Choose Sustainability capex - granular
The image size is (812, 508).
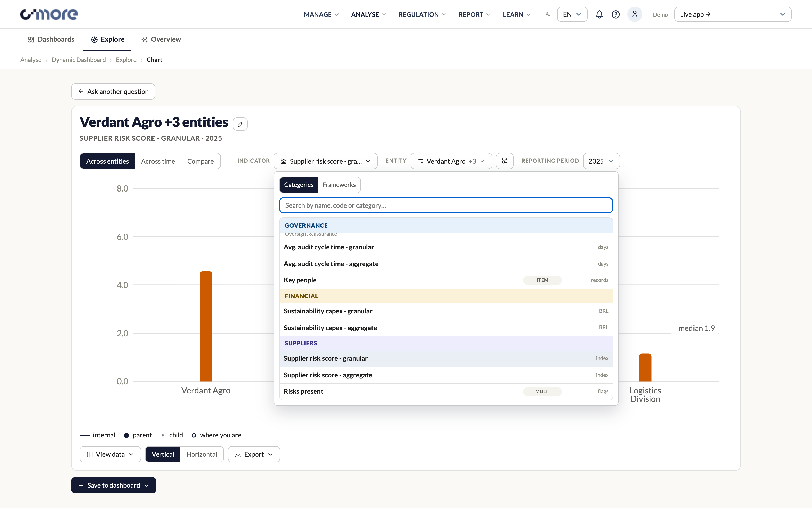click(x=446, y=311)
